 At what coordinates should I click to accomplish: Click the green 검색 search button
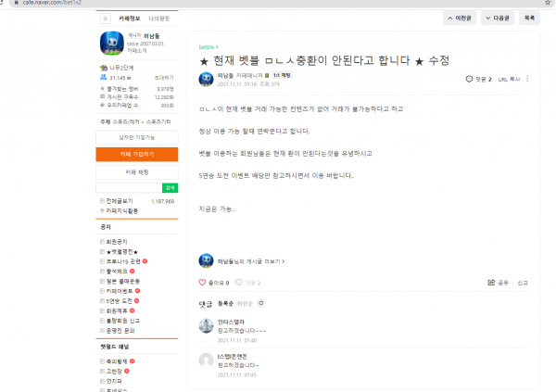(170, 188)
